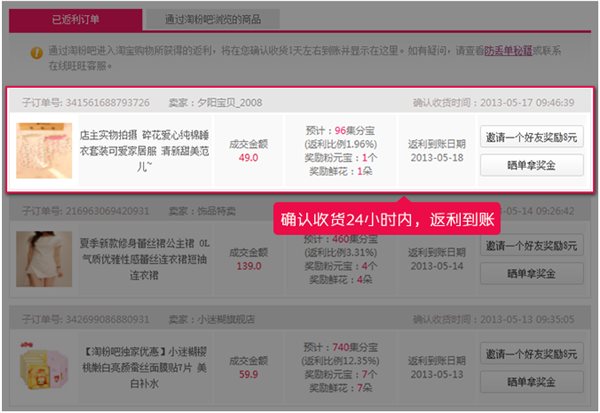
Task: Click 邀请一个好友奖励8元 for order 341561688793726
Action: tap(532, 137)
